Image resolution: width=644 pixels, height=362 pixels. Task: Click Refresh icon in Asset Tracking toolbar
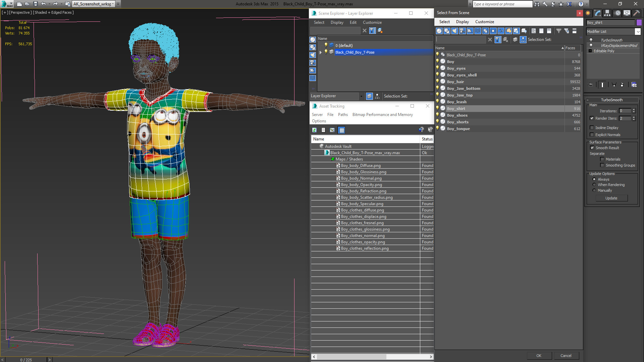coord(314,130)
